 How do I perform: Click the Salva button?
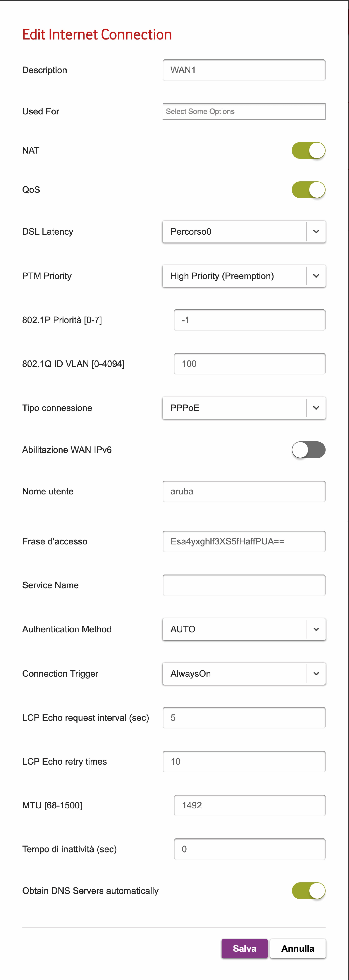point(244,948)
